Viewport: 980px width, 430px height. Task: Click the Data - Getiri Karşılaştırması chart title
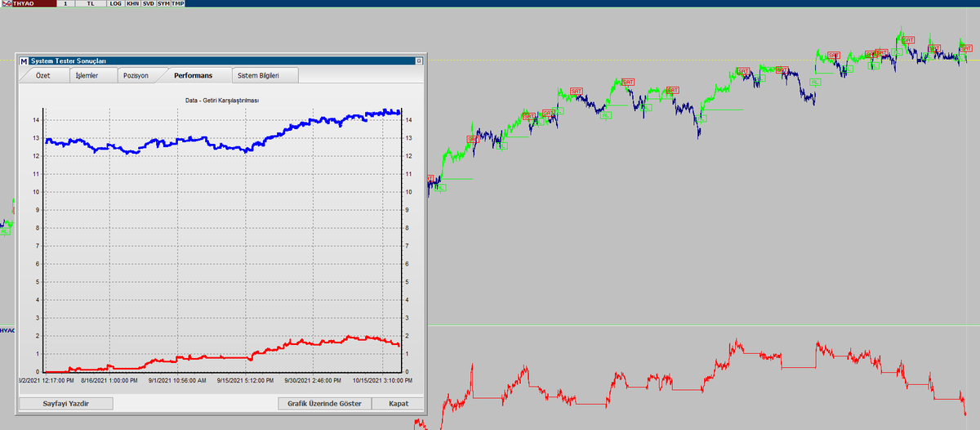pos(222,100)
